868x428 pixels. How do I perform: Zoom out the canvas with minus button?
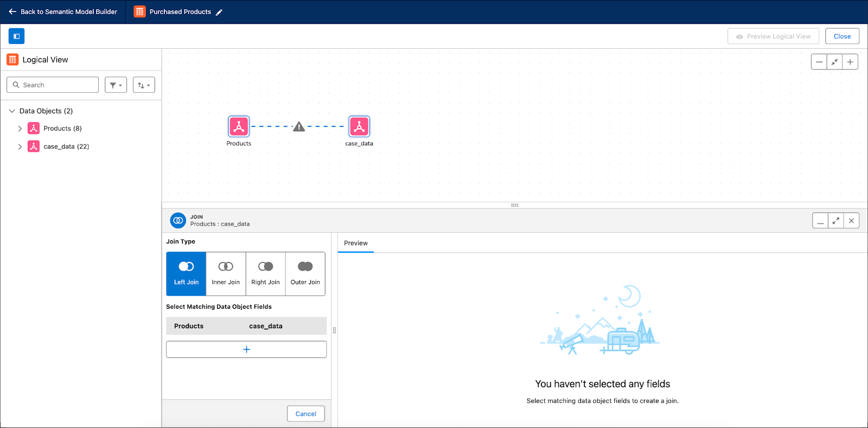pyautogui.click(x=819, y=62)
